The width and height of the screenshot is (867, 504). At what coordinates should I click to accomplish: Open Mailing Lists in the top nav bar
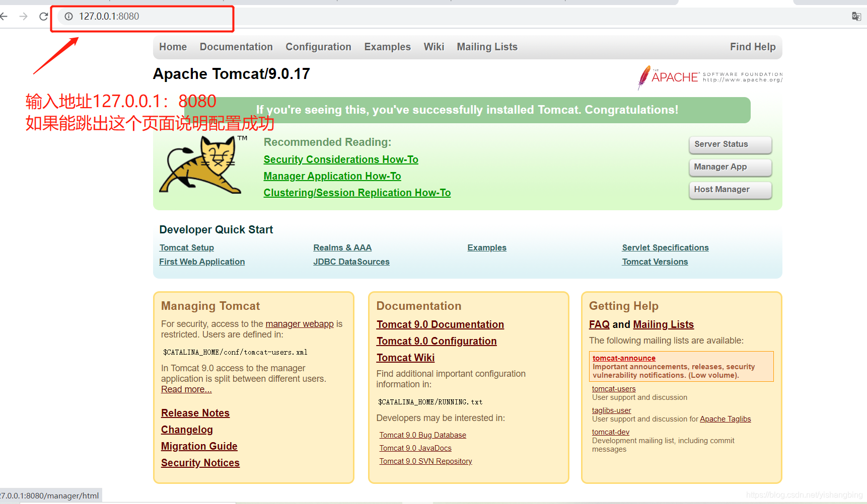pos(487,47)
